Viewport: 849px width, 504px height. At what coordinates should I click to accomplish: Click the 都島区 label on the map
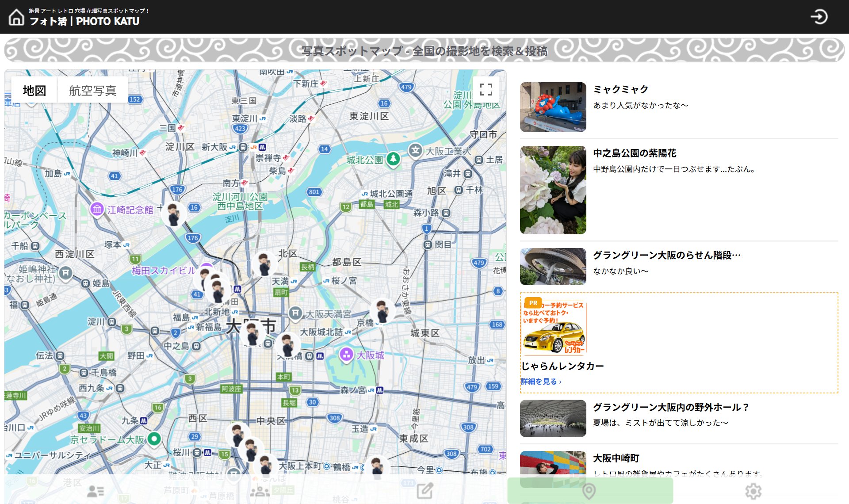[347, 262]
